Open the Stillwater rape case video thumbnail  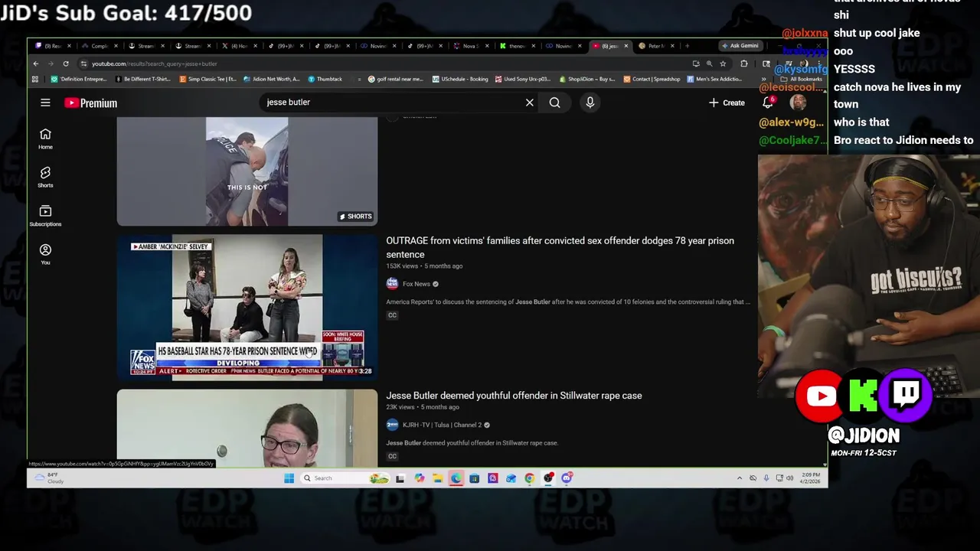pos(247,429)
